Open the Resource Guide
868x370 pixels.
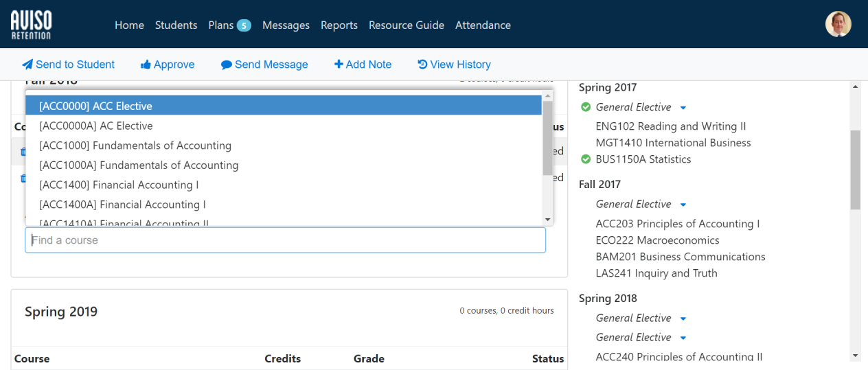click(407, 25)
